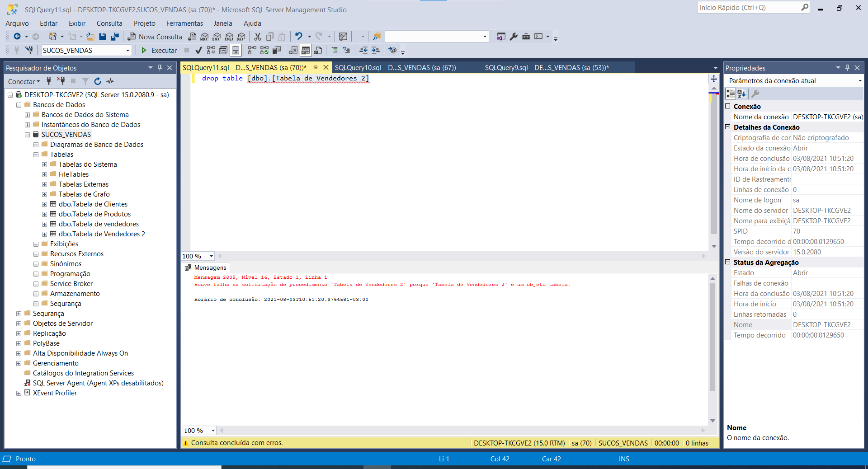Click the navigate back arrow icon
This screenshot has height=469, width=868.
(x=17, y=37)
